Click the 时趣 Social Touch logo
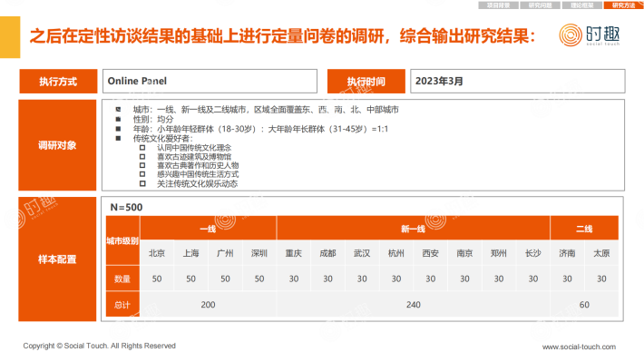This screenshot has height=362, width=644. click(590, 34)
